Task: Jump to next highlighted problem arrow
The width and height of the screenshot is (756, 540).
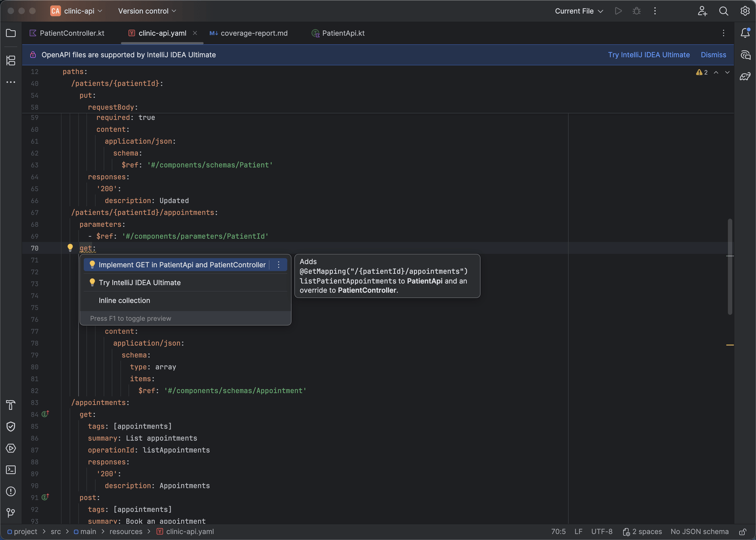Action: (727, 72)
